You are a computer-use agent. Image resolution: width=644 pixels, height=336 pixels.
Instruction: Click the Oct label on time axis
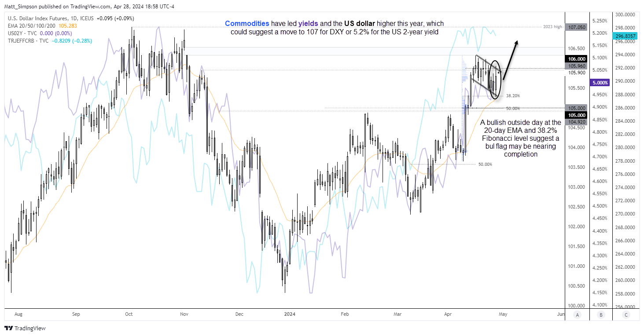(129, 314)
